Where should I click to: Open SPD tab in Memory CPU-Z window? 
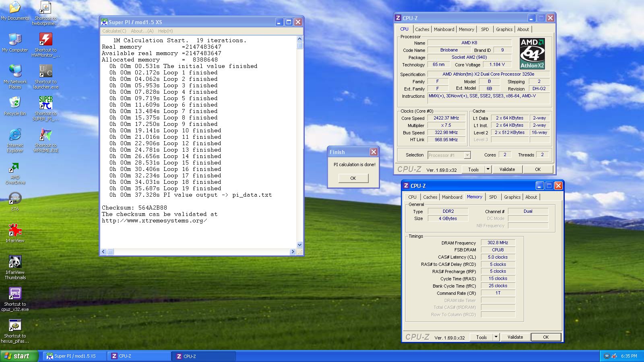click(x=493, y=197)
